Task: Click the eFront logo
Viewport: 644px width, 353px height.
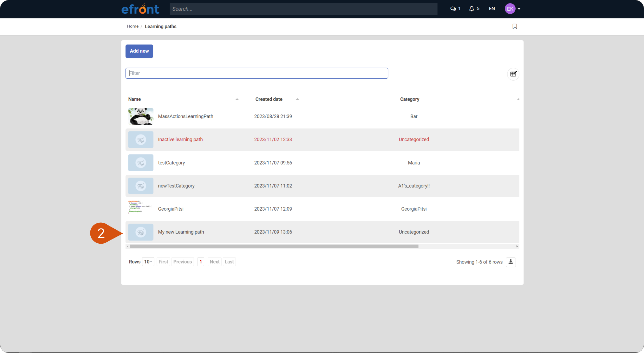Action: [140, 9]
